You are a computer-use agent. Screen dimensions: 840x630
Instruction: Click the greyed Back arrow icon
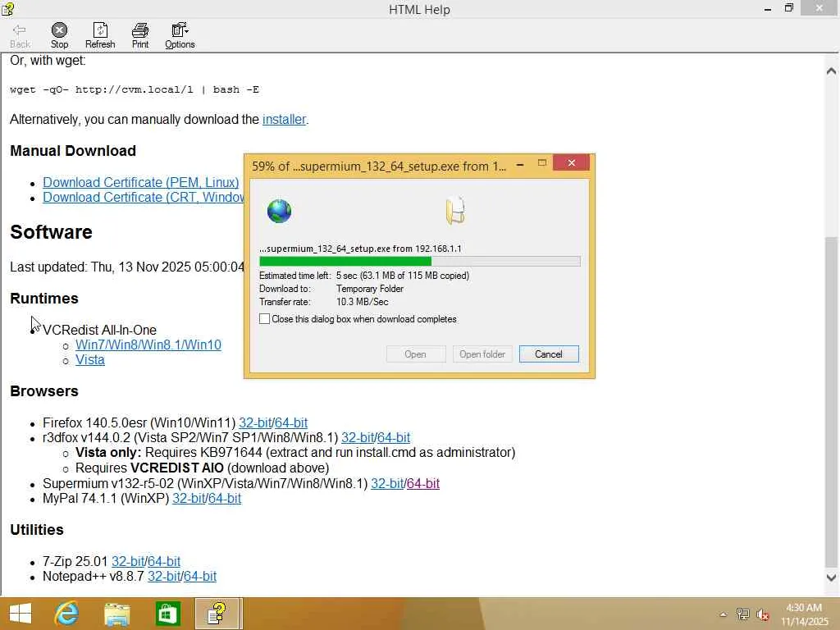[20, 30]
